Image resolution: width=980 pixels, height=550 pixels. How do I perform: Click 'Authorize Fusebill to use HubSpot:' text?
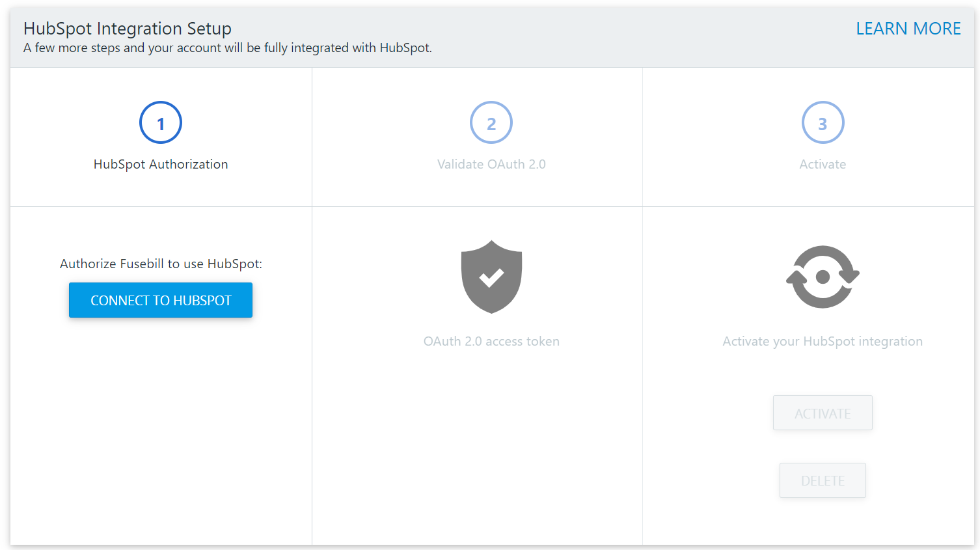(161, 264)
